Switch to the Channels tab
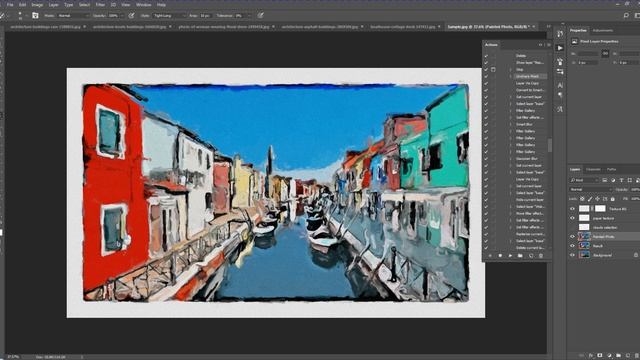This screenshot has height=360, width=640. [x=593, y=169]
